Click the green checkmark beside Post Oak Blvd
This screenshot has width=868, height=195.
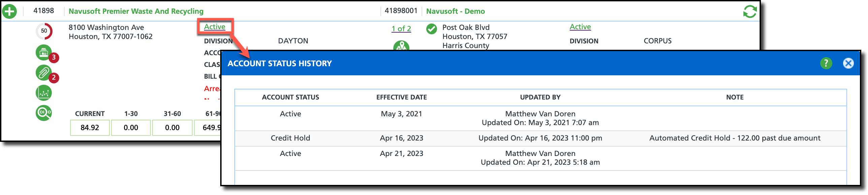(x=431, y=29)
